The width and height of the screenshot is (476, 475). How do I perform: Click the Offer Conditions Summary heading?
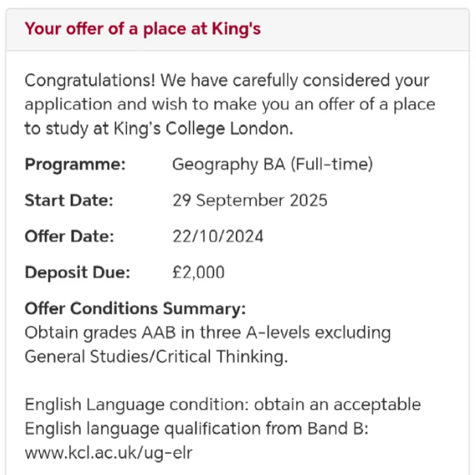(x=136, y=309)
